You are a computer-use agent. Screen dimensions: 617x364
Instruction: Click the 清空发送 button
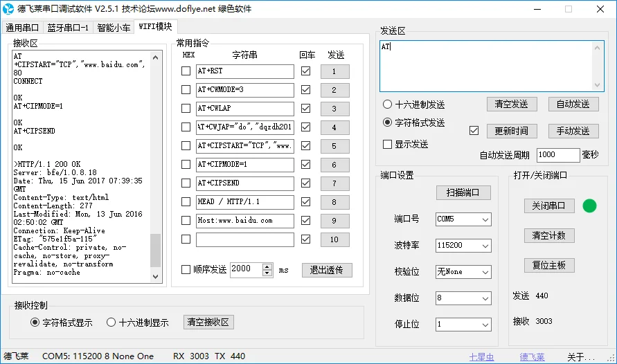click(512, 104)
